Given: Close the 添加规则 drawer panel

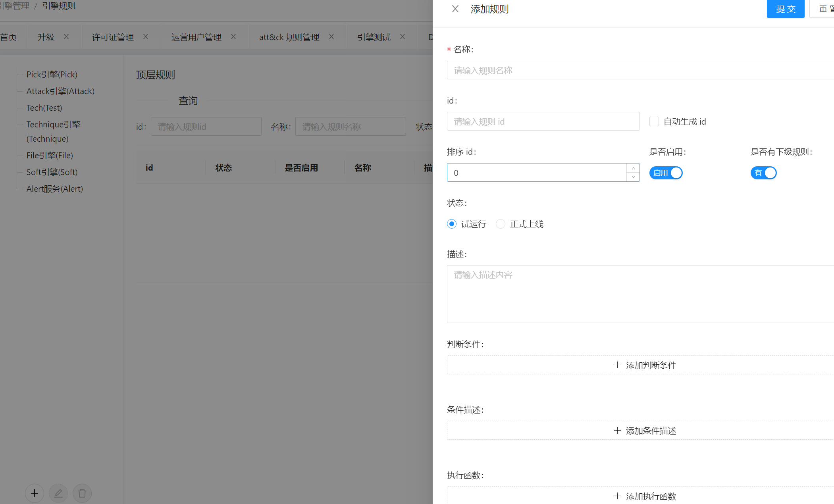Looking at the screenshot, I should (455, 9).
